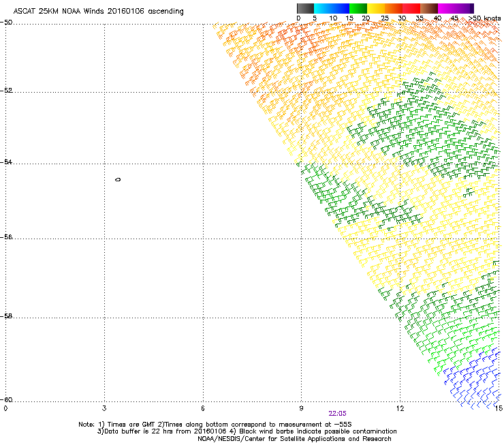
Task: Click the -58 latitude axis label
Action: click(6, 316)
